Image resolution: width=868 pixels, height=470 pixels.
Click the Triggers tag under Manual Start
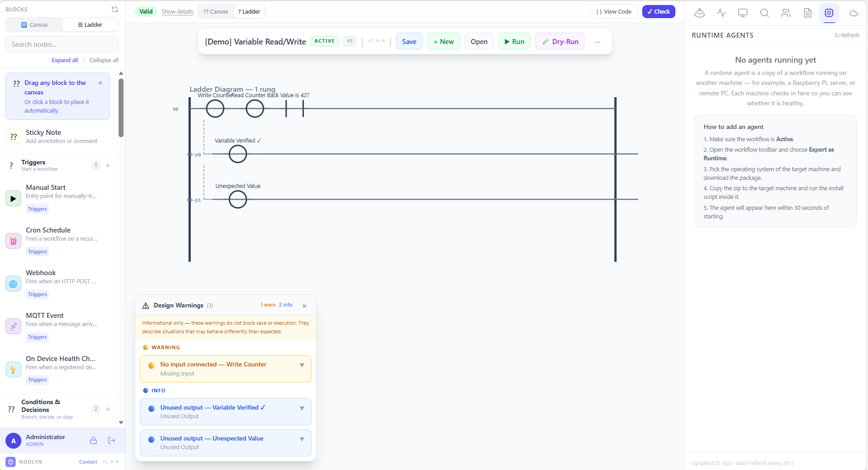(37, 209)
